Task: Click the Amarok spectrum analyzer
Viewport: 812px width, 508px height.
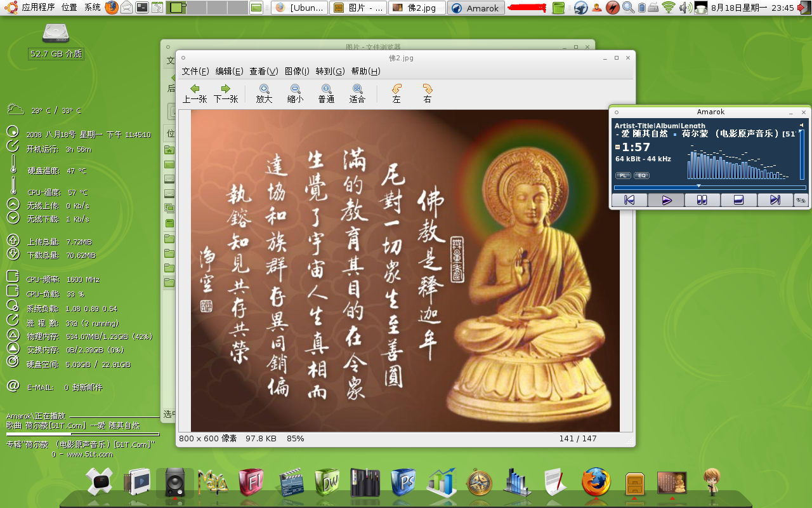Action: [738, 163]
